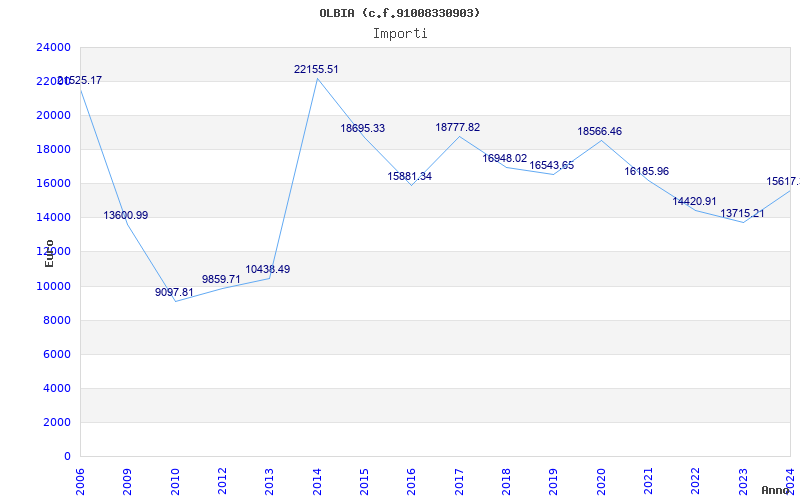This screenshot has width=800, height=500.
Task: Click the x-axis year 2015
Action: (x=364, y=481)
